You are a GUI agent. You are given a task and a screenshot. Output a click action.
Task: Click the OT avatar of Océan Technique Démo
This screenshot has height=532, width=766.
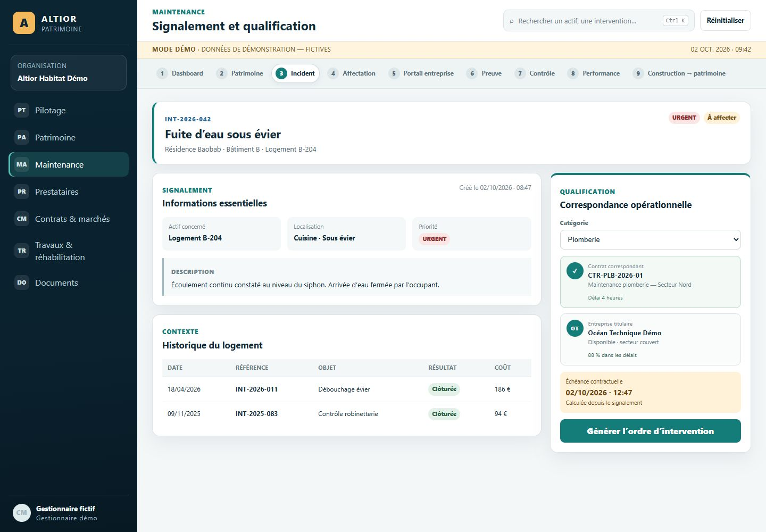pyautogui.click(x=575, y=328)
